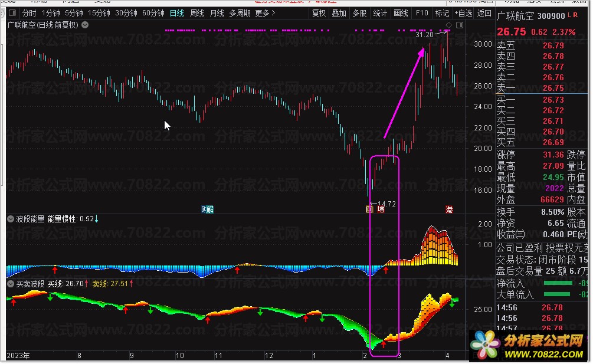
Task: Toggle the left side panel icon
Action: [12, 13]
